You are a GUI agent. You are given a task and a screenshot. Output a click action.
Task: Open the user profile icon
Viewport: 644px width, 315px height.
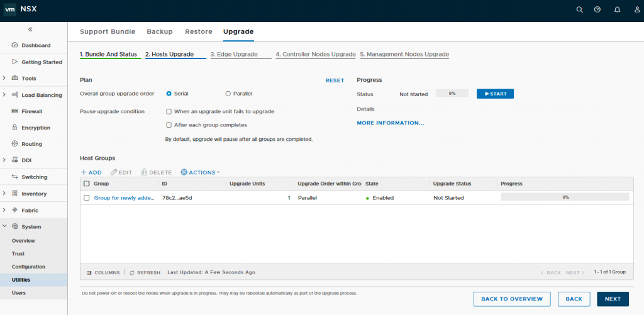tap(637, 10)
